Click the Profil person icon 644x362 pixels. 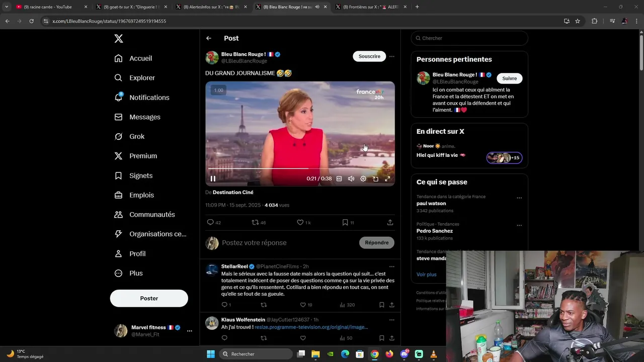(119, 254)
